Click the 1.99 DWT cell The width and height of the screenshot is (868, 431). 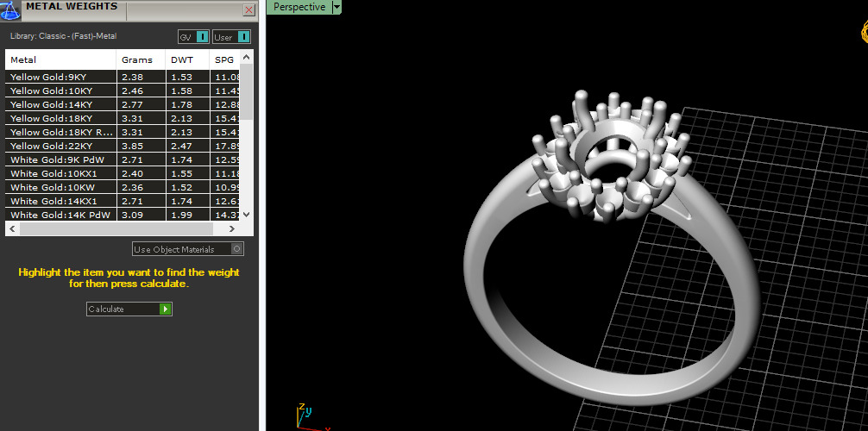[187, 215]
